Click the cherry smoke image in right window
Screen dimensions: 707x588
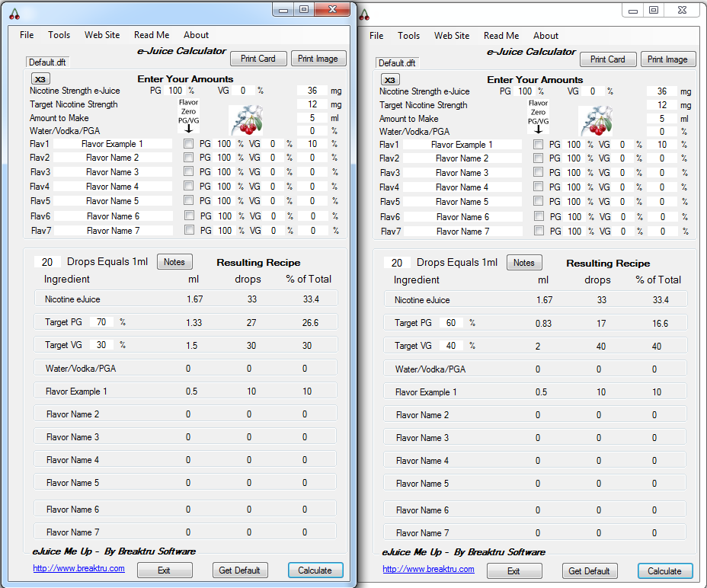pyautogui.click(x=596, y=121)
